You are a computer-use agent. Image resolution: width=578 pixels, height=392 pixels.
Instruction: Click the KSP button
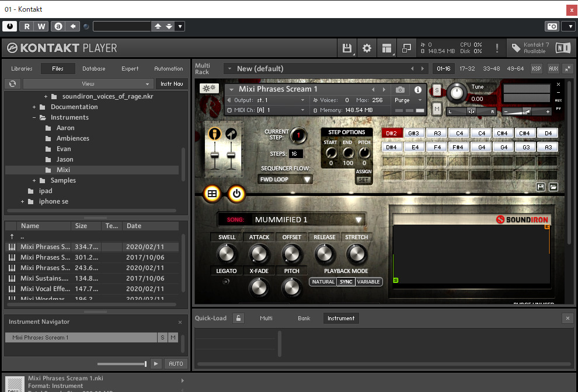[x=537, y=68]
